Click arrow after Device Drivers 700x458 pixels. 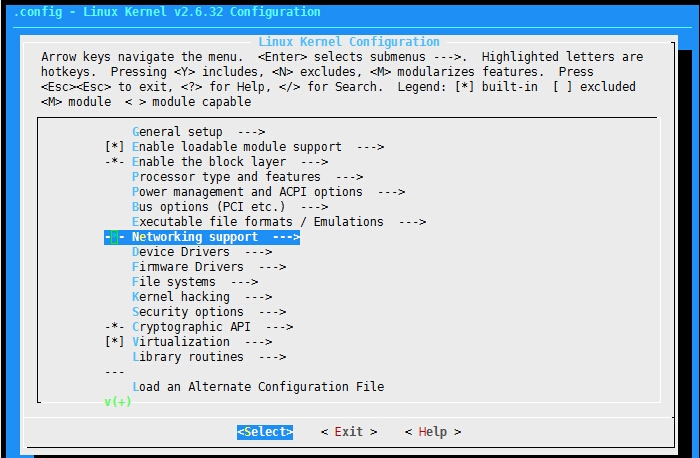tap(258, 252)
